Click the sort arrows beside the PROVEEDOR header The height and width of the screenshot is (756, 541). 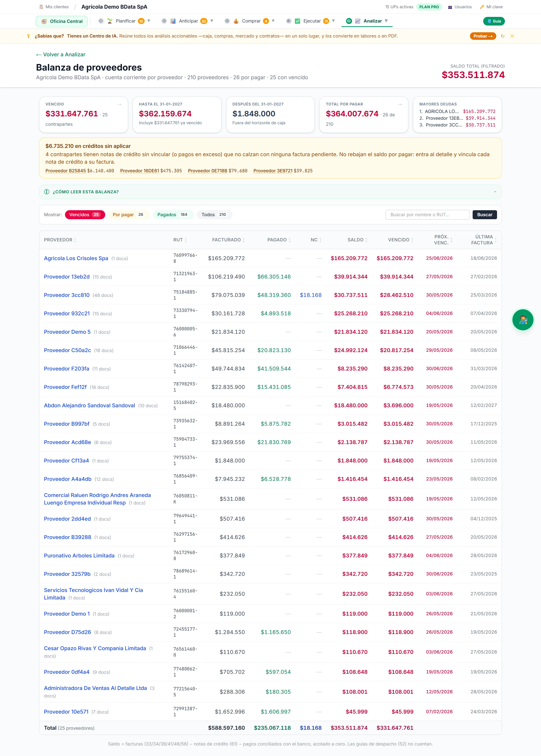pyautogui.click(x=75, y=240)
